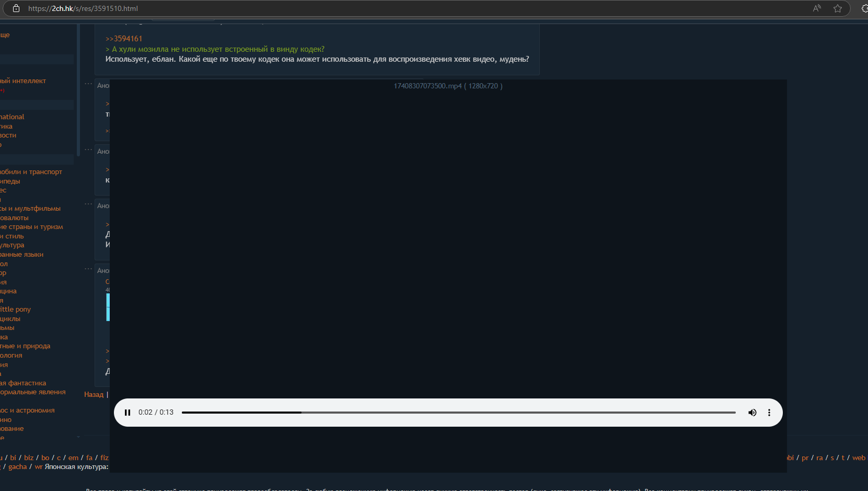The width and height of the screenshot is (868, 491).
Task: Go to the em board in the footer
Action: 73,458
